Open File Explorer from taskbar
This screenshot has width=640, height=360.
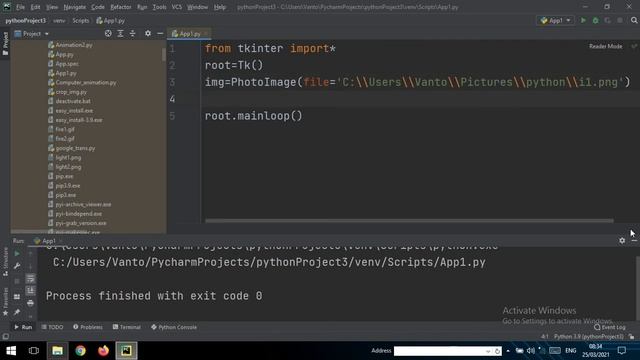(57, 351)
